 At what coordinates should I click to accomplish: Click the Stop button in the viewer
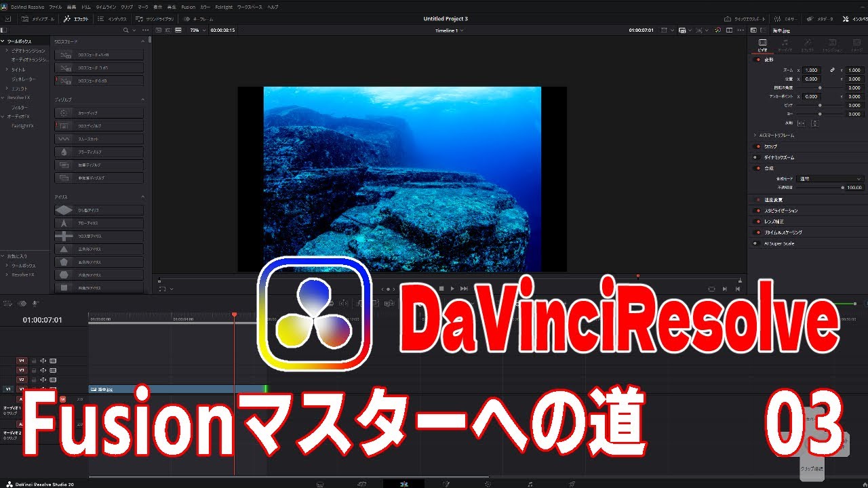(x=441, y=289)
